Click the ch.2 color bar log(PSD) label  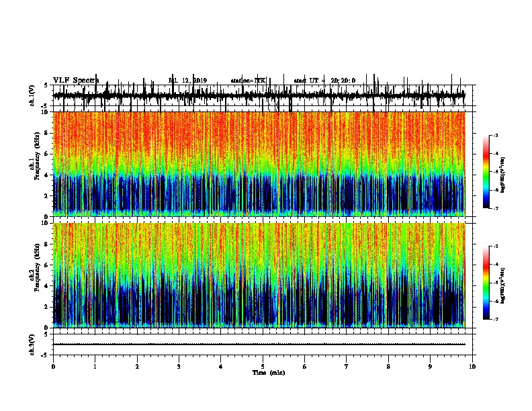(x=503, y=285)
